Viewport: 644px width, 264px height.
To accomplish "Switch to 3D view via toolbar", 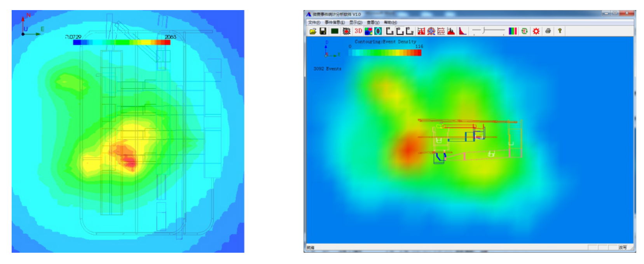I will [x=358, y=31].
